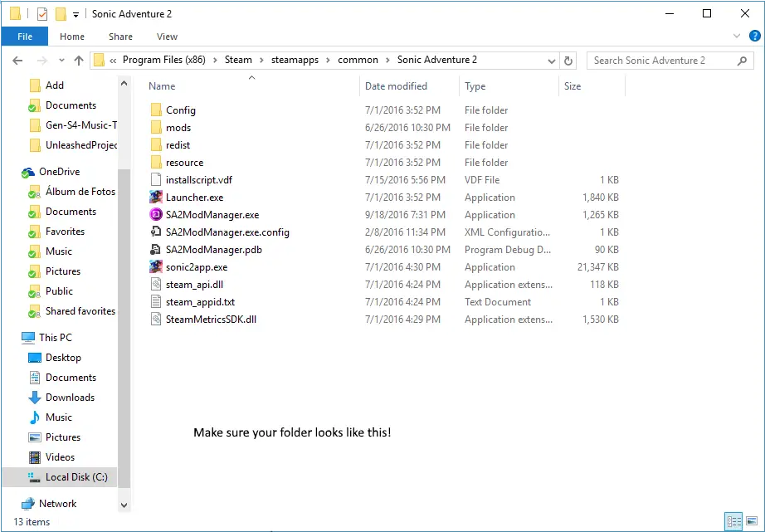
Task: Open the chevron after common in breadcrumb
Action: 387,61
